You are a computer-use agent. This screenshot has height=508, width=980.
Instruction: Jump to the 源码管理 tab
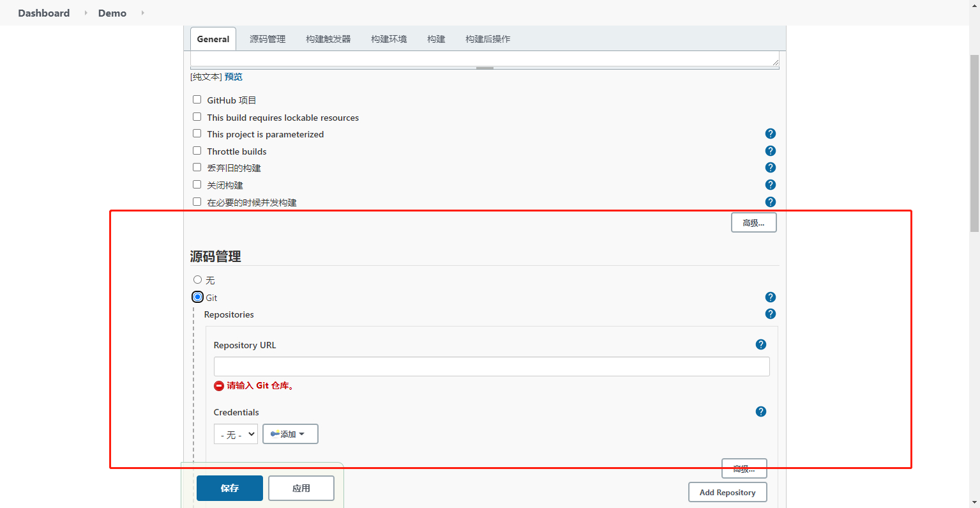(268, 39)
